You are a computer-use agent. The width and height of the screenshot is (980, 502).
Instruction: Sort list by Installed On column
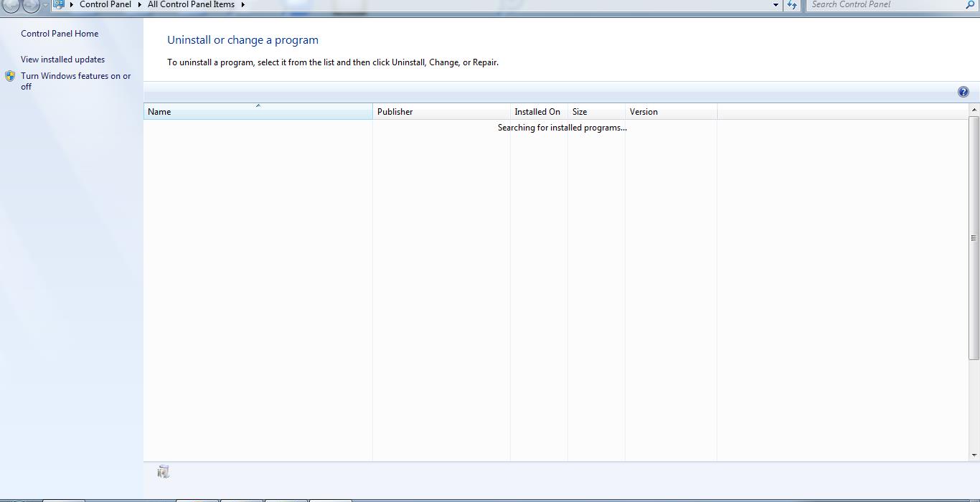pyautogui.click(x=537, y=112)
